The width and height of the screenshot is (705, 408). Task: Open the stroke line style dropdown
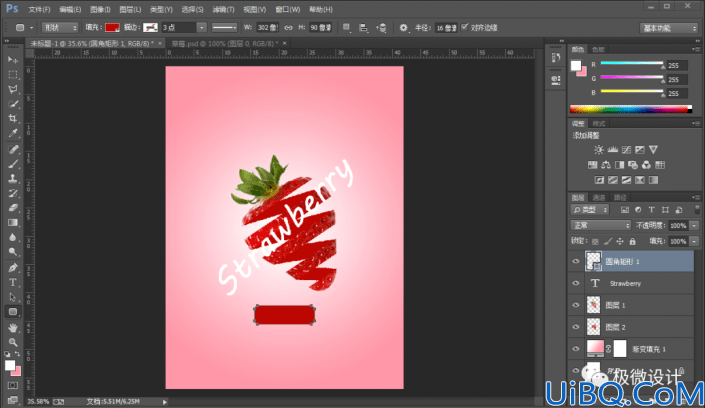(x=224, y=28)
